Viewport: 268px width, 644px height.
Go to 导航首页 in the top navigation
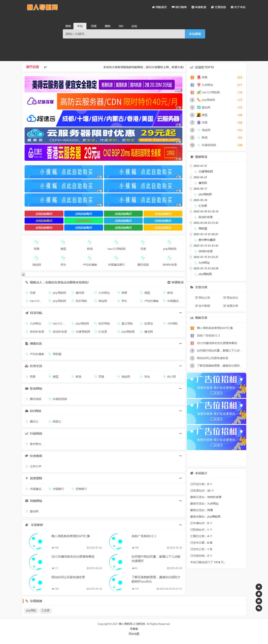159,7
